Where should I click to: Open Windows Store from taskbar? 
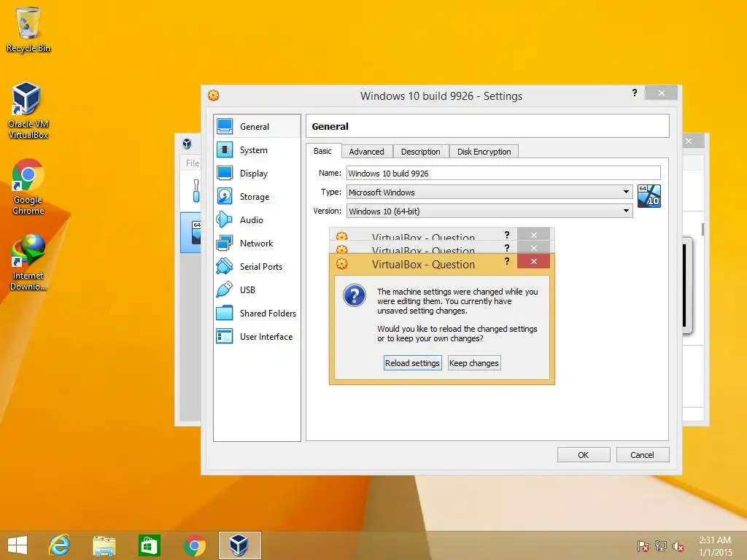[149, 545]
